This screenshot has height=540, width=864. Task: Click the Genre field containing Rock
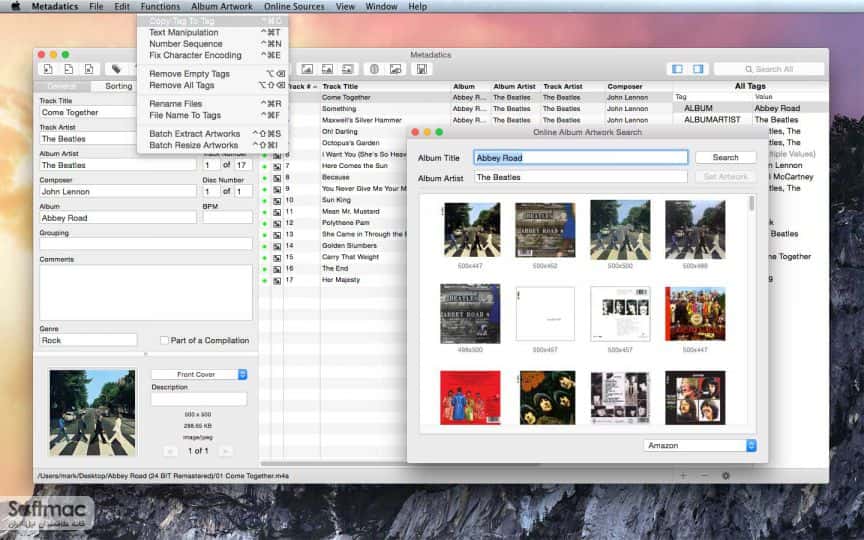click(88, 340)
